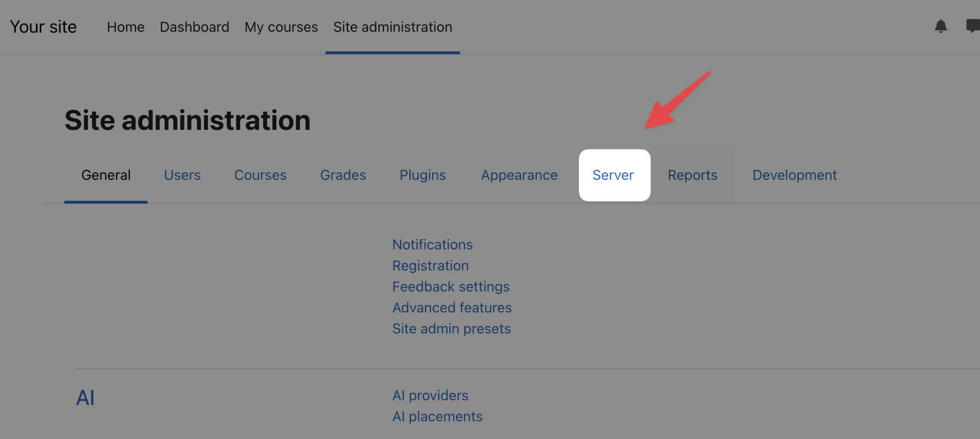Click the Your site brand link
980x439 pixels.
pyautogui.click(x=43, y=27)
